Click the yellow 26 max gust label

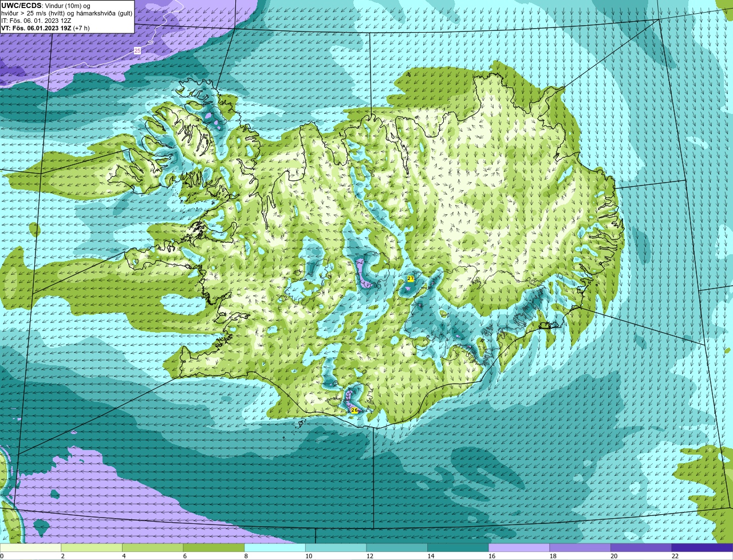354,410
